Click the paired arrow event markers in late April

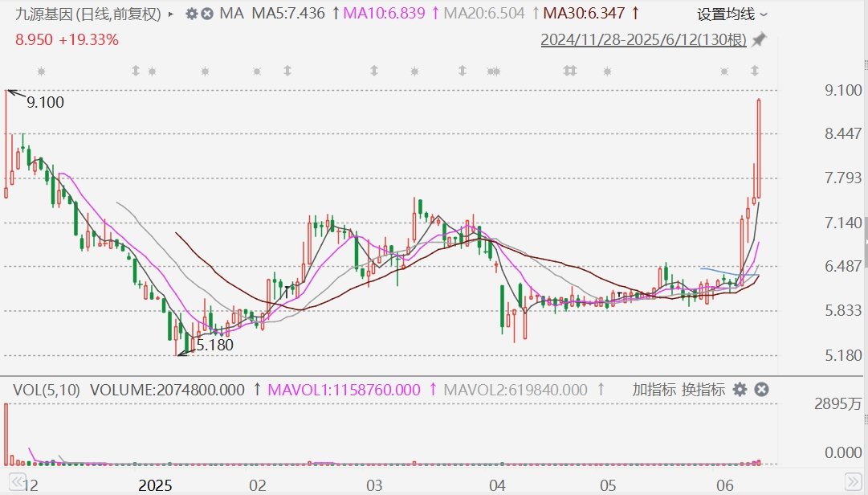(569, 71)
